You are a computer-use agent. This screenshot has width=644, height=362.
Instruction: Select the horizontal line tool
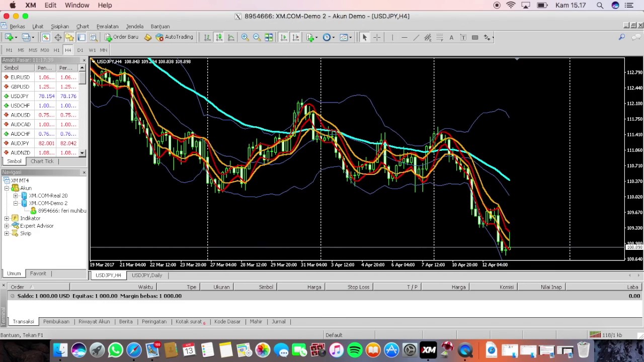[404, 37]
